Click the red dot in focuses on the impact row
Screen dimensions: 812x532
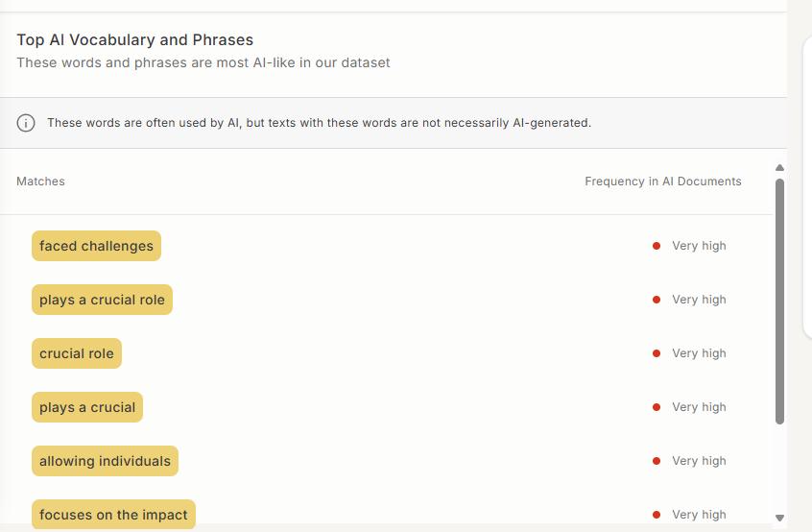click(657, 515)
